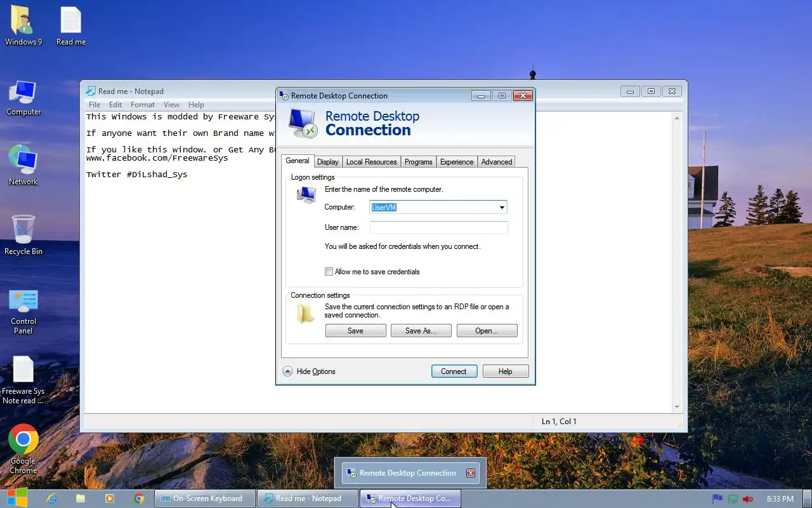Screen dimensions: 812x508
Task: Click the Notepad title bar icon
Action: point(91,91)
